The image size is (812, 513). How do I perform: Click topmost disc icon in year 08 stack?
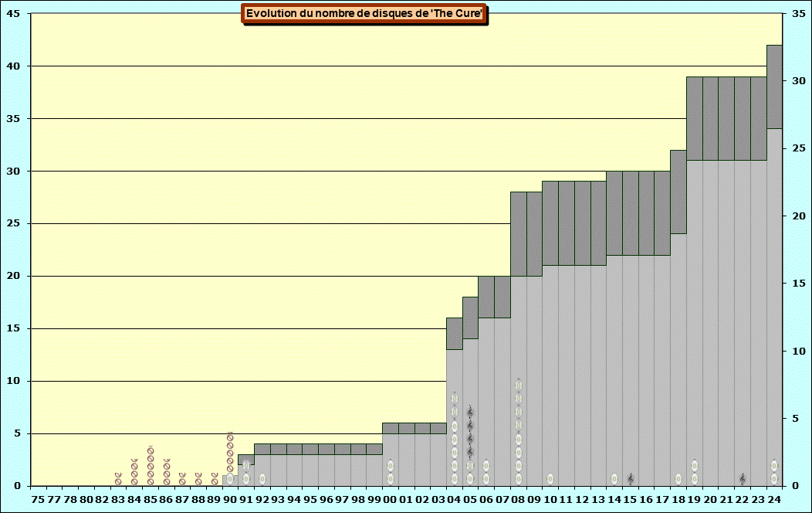coord(519,385)
